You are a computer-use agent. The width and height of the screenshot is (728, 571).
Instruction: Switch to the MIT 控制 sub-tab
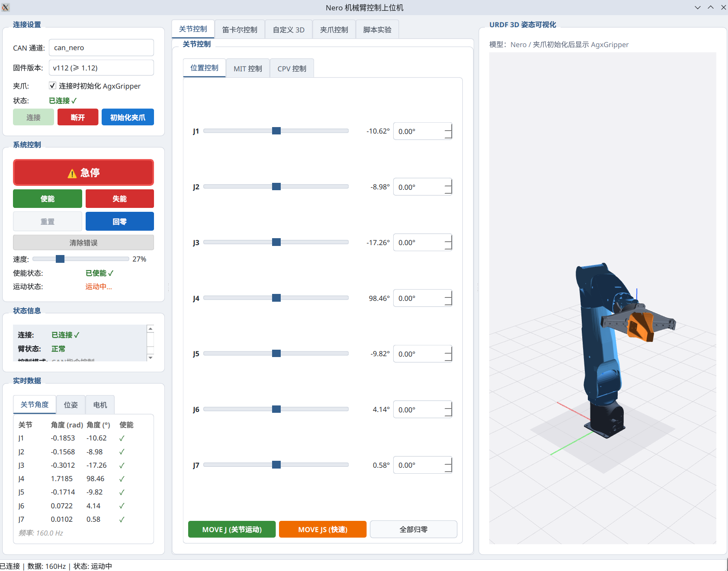248,68
